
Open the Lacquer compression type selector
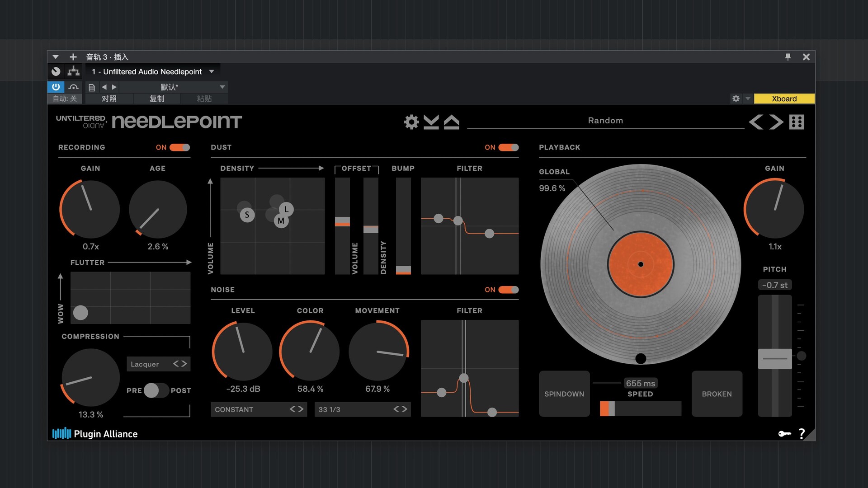click(x=158, y=364)
